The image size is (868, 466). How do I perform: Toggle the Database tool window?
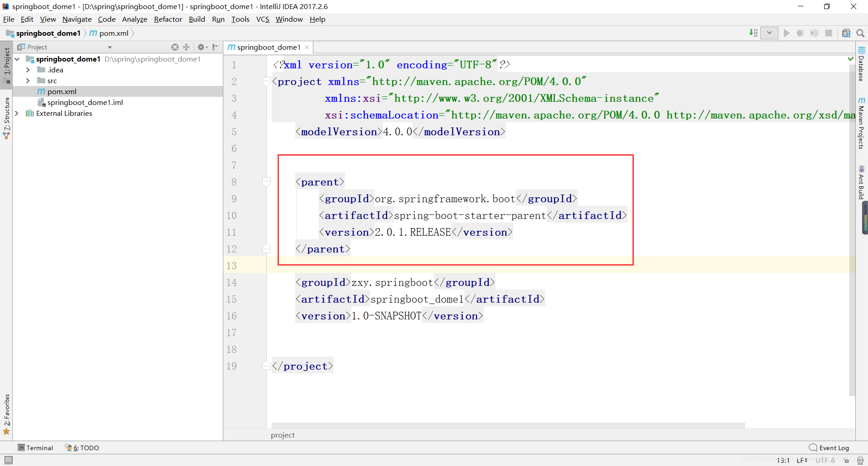pyautogui.click(x=862, y=64)
